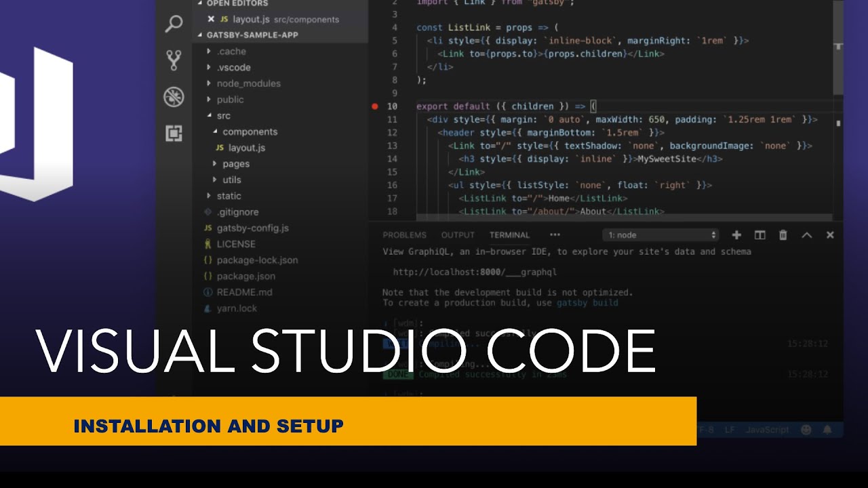Screen dimensions: 868x488
Task: Select layout.js under Open Editors
Action: 281,19
